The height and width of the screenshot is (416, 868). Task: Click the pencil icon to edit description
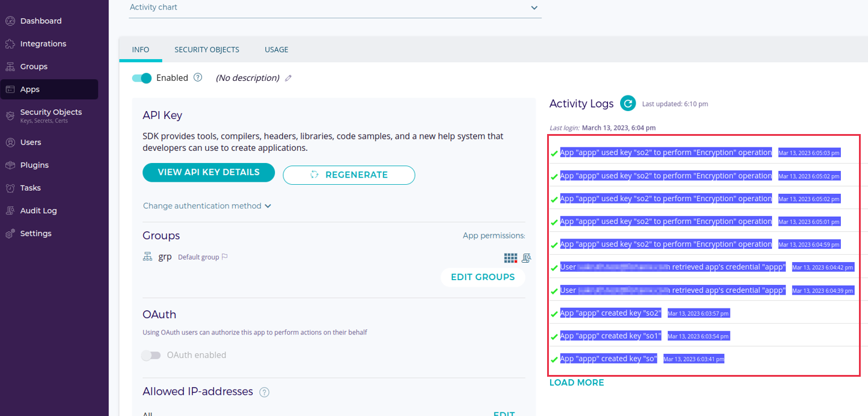pyautogui.click(x=288, y=78)
